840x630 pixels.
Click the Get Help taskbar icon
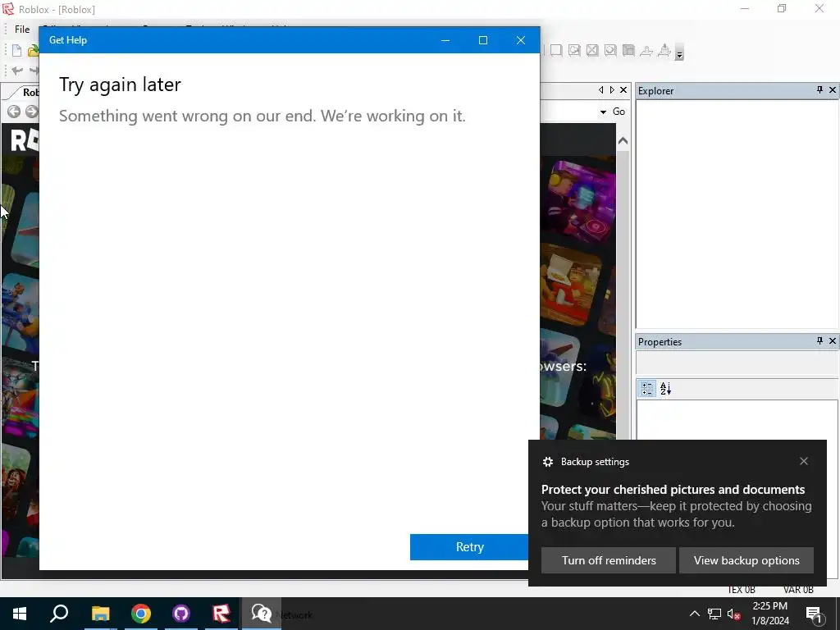click(x=262, y=614)
